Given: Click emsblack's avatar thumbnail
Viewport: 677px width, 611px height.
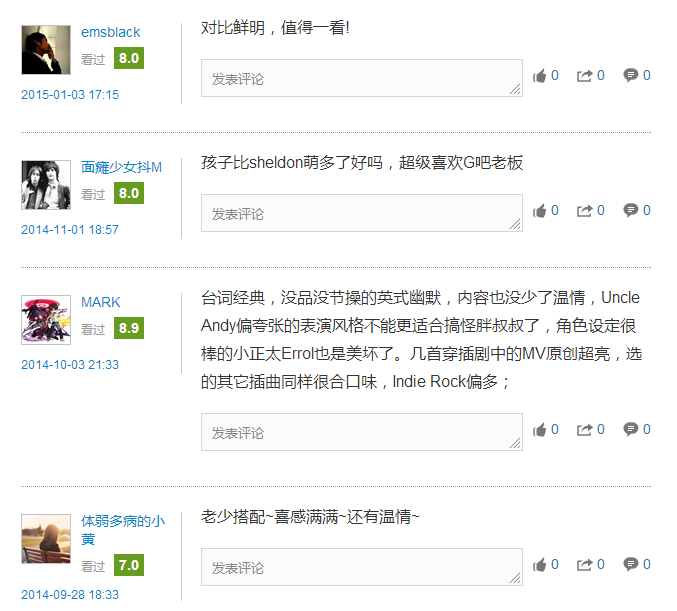Looking at the screenshot, I should tap(46, 50).
